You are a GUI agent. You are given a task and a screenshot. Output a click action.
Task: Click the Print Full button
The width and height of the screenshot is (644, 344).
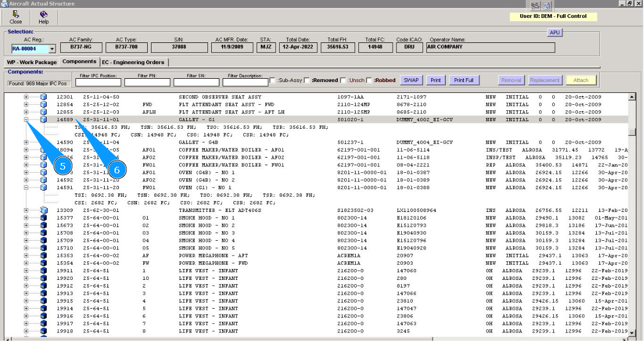point(464,80)
